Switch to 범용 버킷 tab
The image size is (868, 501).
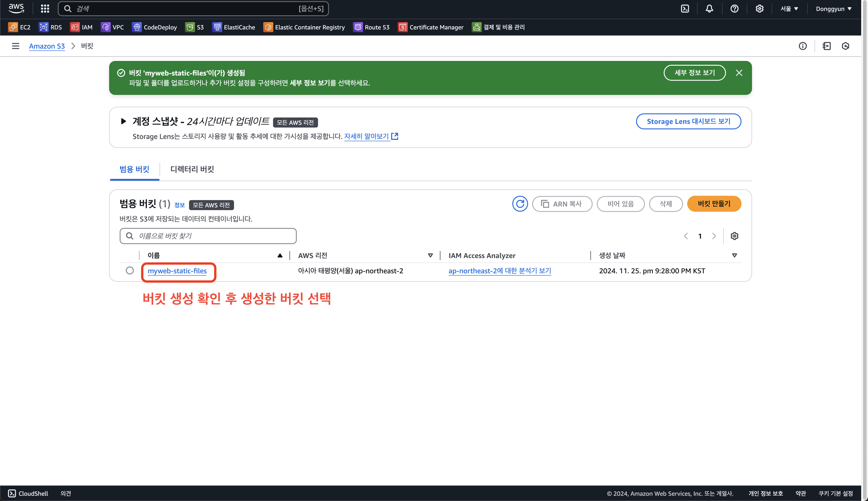tap(134, 169)
